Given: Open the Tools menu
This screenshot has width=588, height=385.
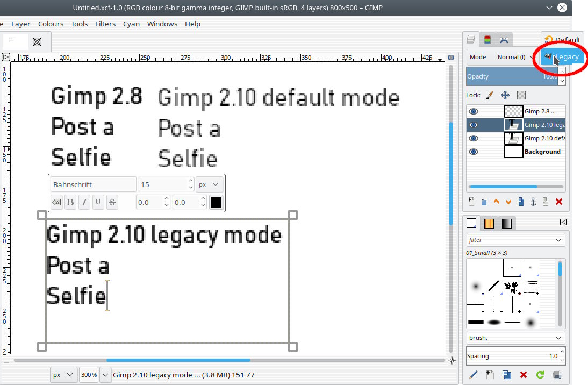Looking at the screenshot, I should point(79,24).
